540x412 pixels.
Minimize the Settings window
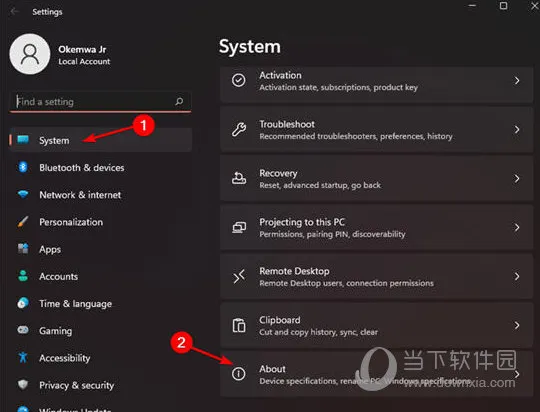click(472, 6)
